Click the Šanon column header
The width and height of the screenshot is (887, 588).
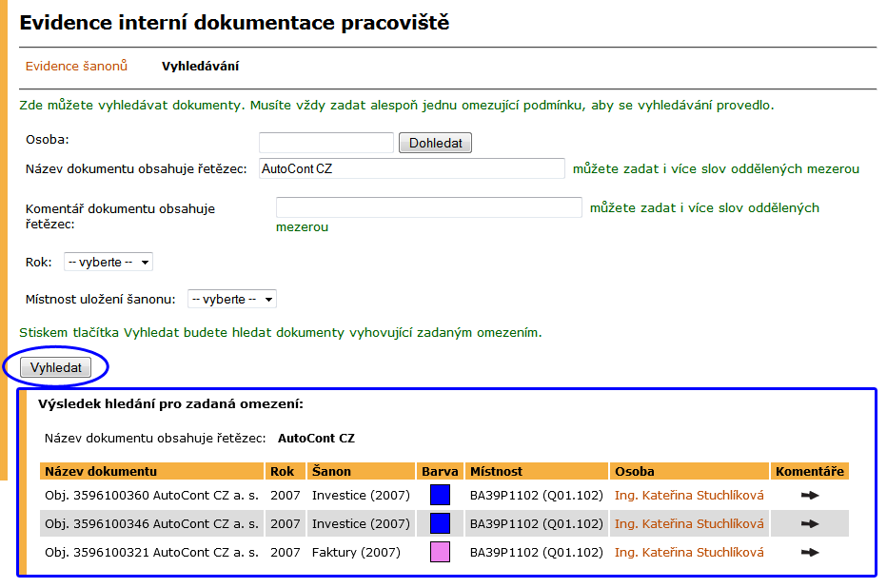(361, 471)
